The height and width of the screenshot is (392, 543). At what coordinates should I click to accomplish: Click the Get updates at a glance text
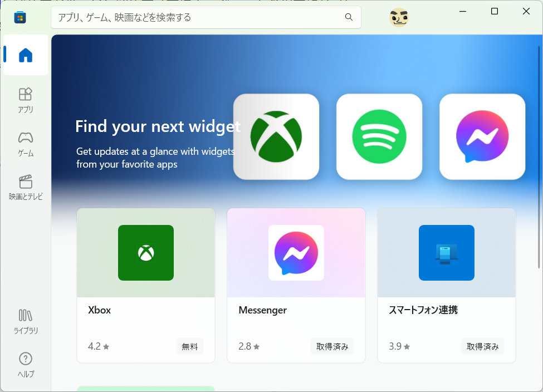point(155,158)
